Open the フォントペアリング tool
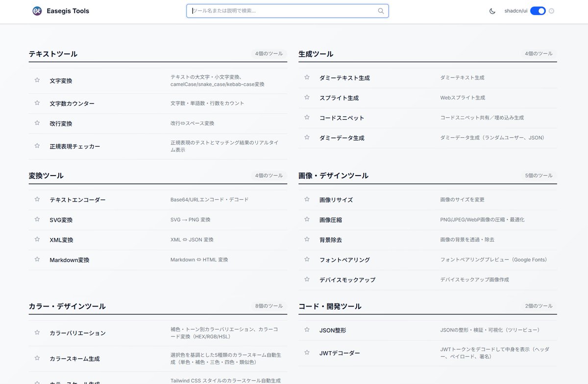 pyautogui.click(x=344, y=260)
